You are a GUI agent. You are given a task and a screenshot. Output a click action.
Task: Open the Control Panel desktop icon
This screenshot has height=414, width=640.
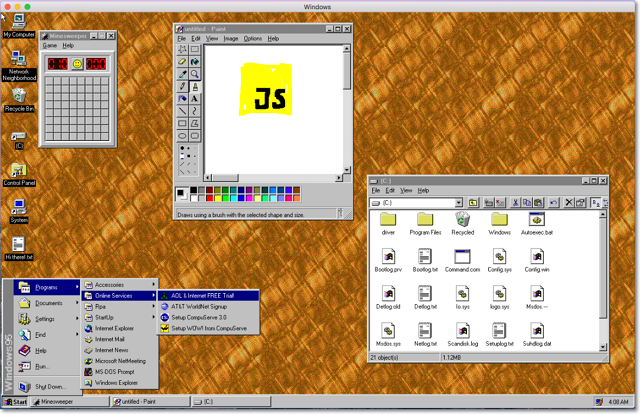coord(19,173)
